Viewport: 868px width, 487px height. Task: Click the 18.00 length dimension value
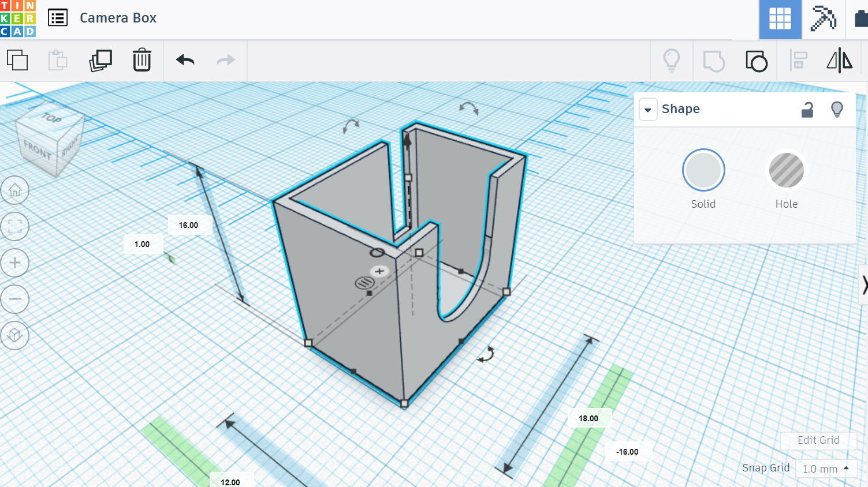588,418
